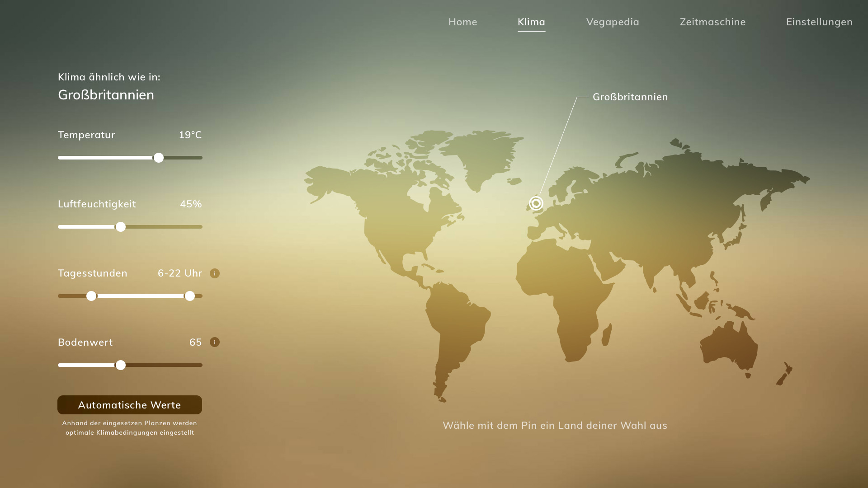Click the 19°C temperature value
This screenshot has width=868, height=488.
(x=190, y=135)
